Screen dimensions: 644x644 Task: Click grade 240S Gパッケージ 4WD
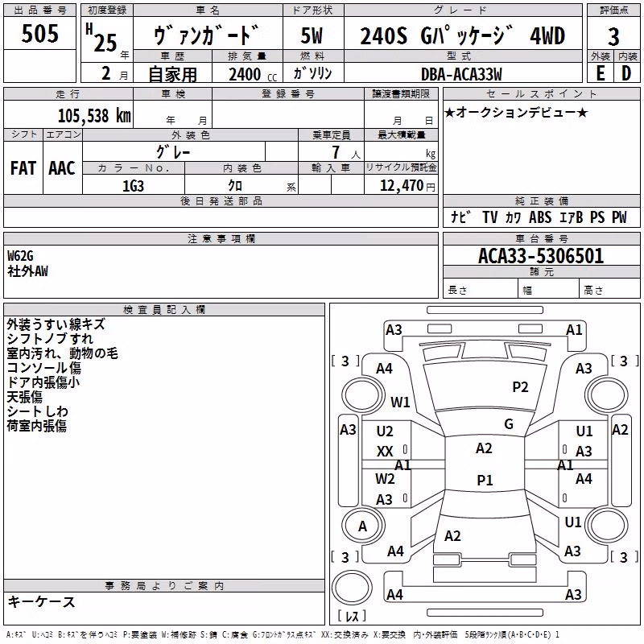(x=462, y=35)
